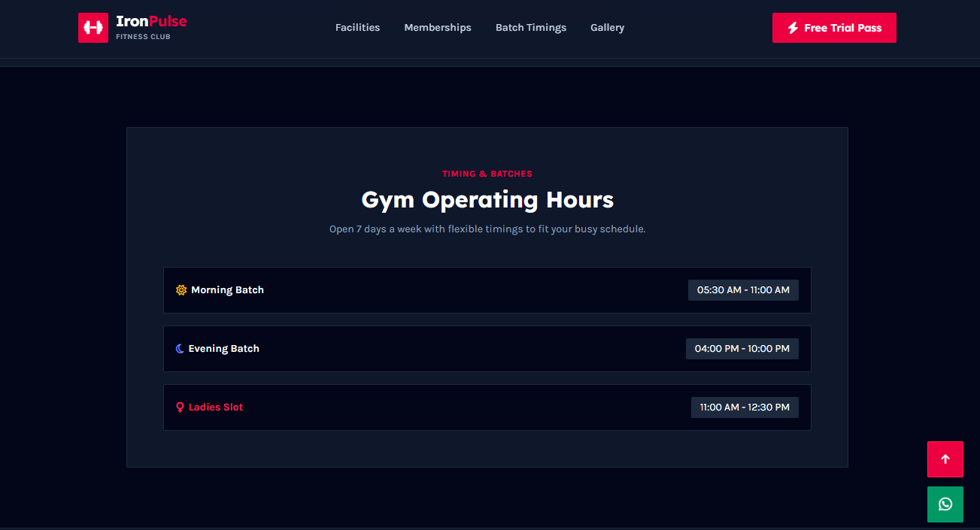Click the 05:30 AM - 11:00 AM time badge
980x530 pixels.
pos(743,290)
